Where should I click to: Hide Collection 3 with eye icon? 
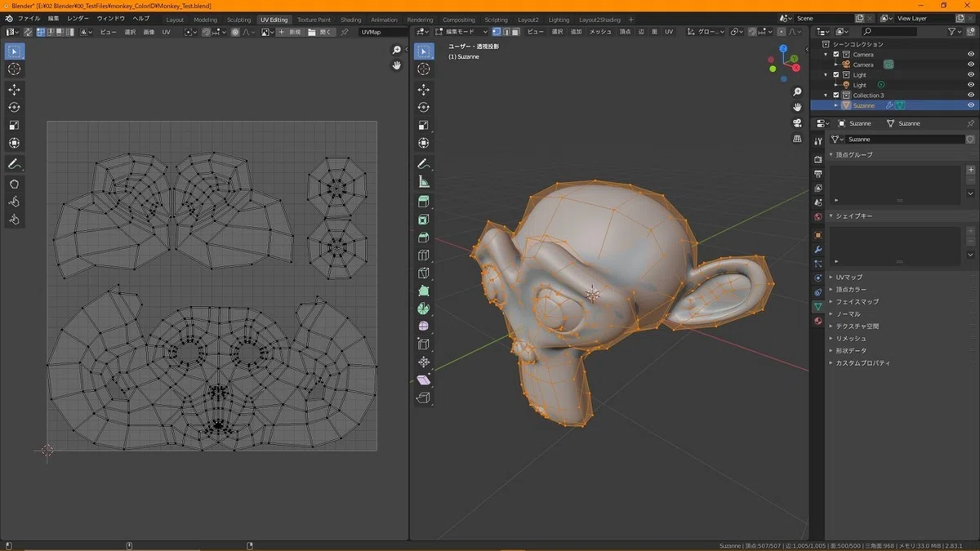point(971,96)
